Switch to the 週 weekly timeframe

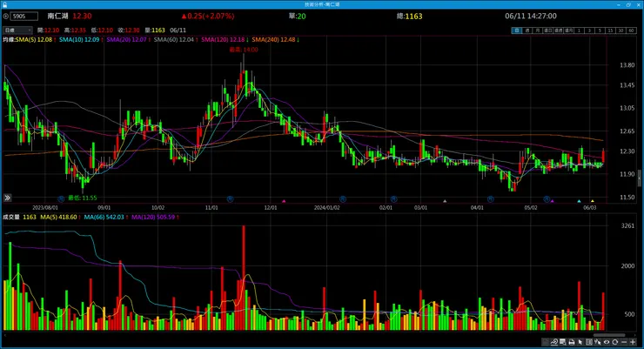(527, 30)
